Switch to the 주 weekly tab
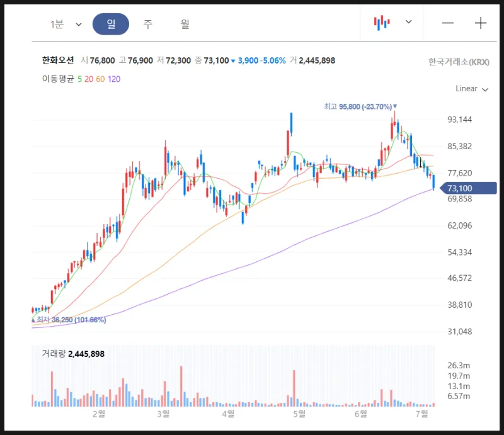The height and width of the screenshot is (435, 504). tap(149, 23)
